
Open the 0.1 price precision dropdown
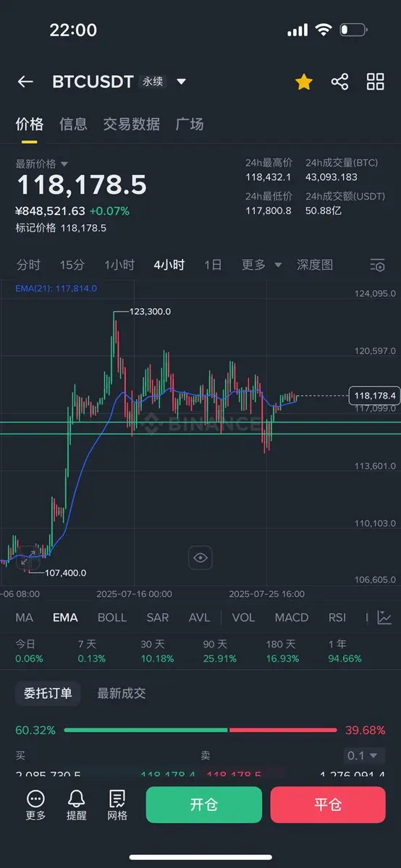(363, 755)
